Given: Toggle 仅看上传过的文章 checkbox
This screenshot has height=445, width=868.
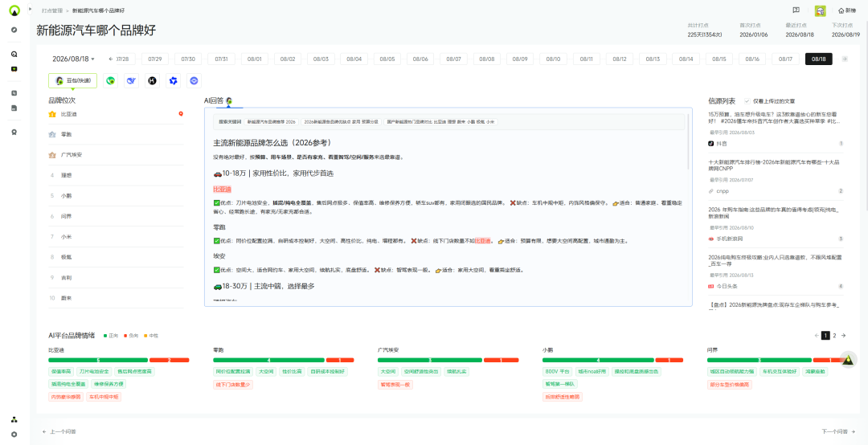Looking at the screenshot, I should (x=747, y=101).
